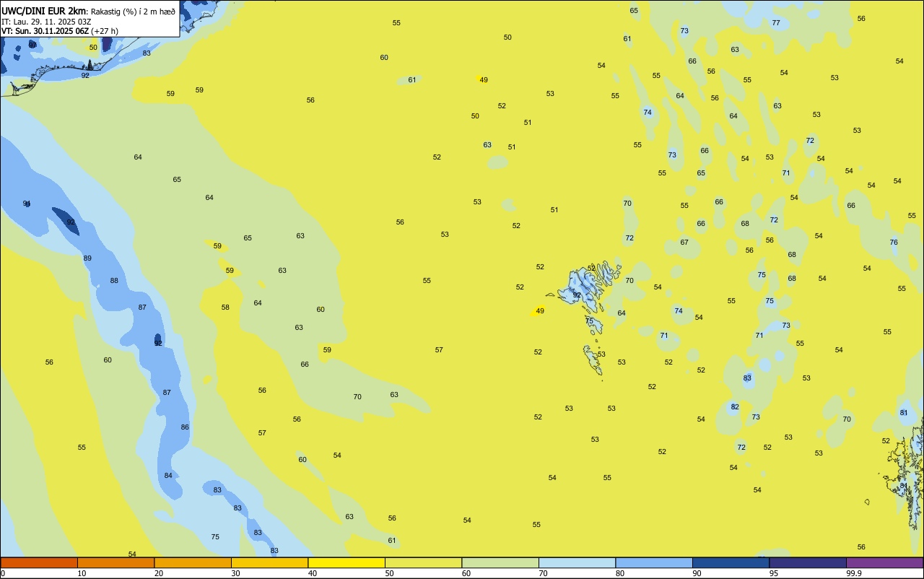Select the navy 95–99.9 legend swatch
Viewport: 924px width, 579px height.
808,562
